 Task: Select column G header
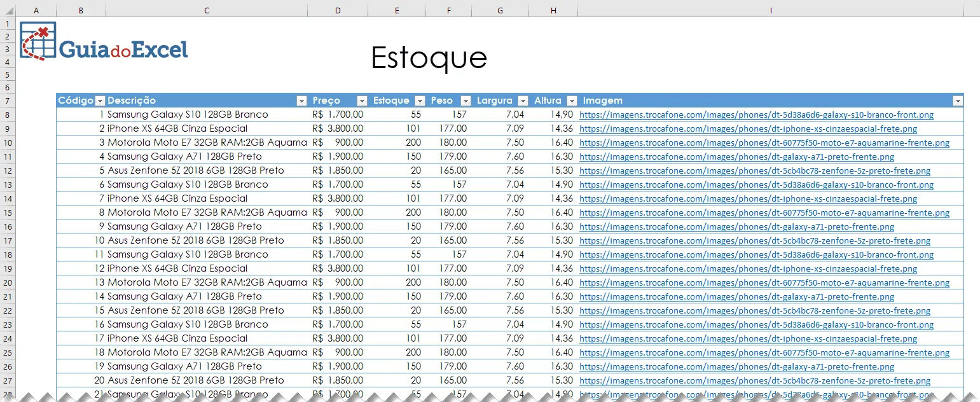point(500,11)
